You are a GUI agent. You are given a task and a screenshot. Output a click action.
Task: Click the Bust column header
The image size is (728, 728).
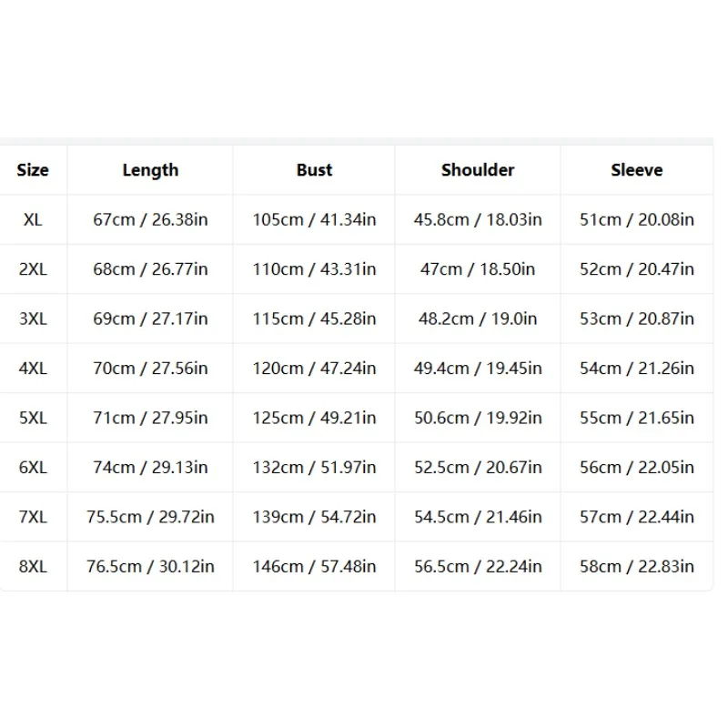click(x=314, y=170)
